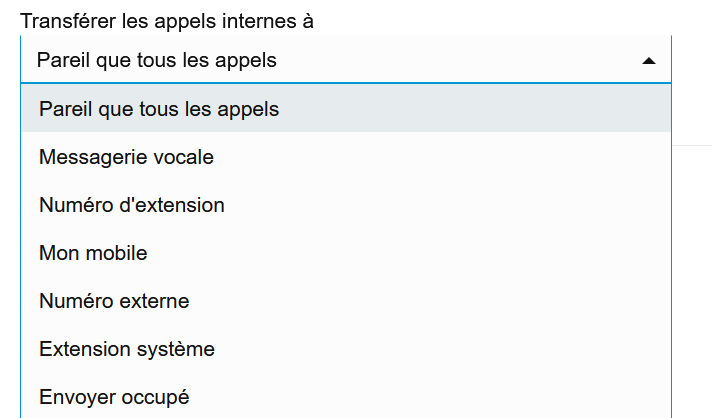Set internal calls to send busy
The width and height of the screenshot is (712, 418).
click(x=114, y=397)
